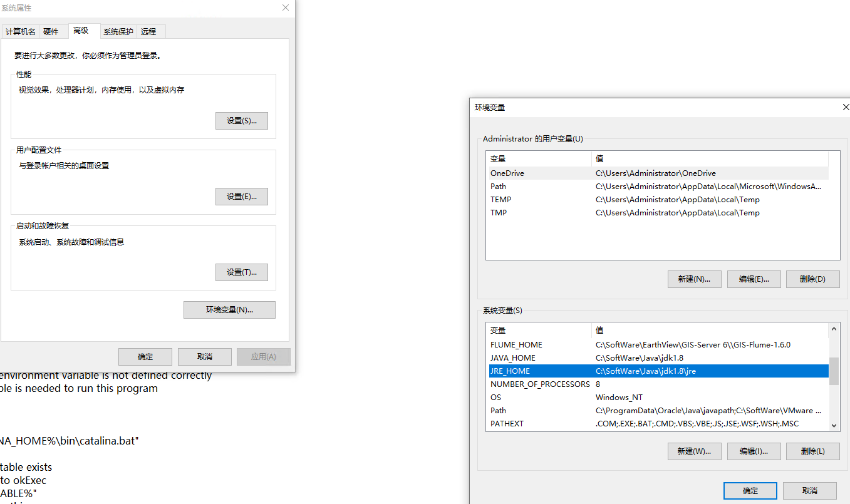Click the system variables scrollbar thumb
850x504 pixels.
click(834, 372)
